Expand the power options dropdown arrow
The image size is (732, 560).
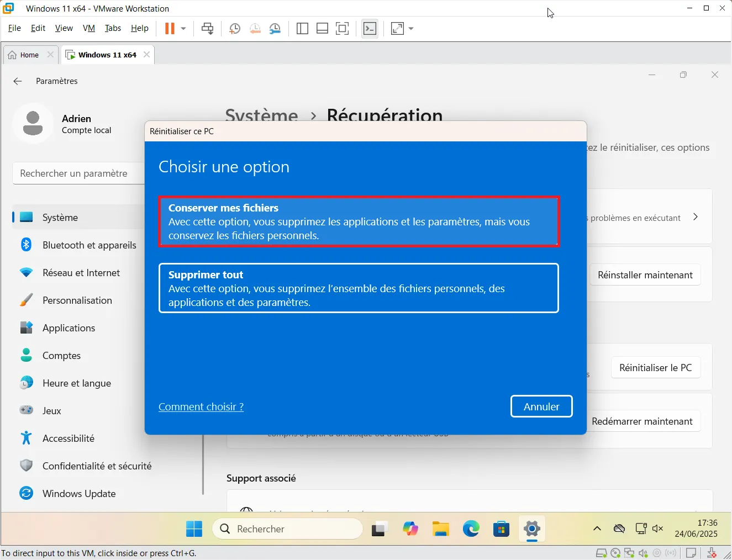click(x=183, y=29)
